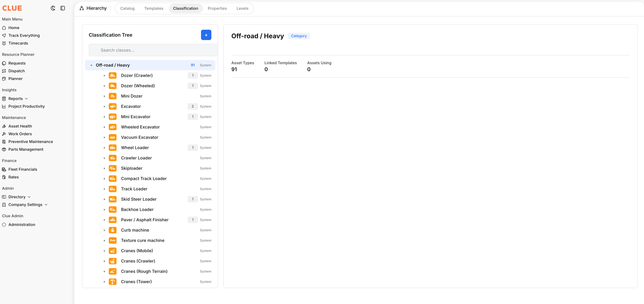The height and width of the screenshot is (304, 644).
Task: Open Rates under Finance
Action: coord(14,177)
